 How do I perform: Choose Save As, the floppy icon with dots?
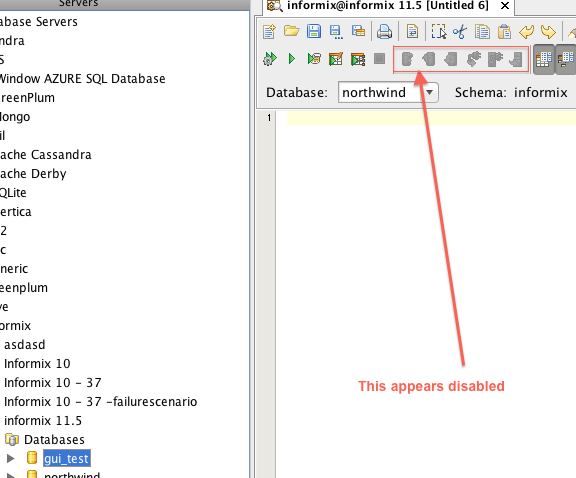tap(336, 32)
